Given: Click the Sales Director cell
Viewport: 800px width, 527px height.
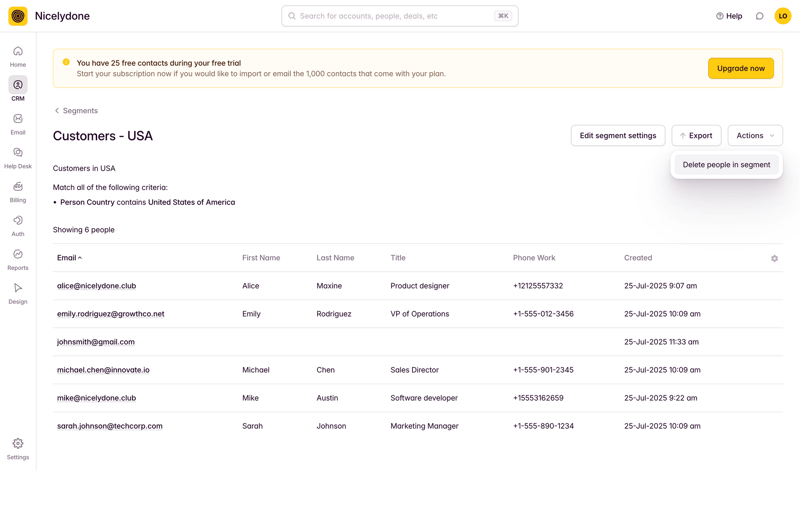Looking at the screenshot, I should tap(415, 370).
